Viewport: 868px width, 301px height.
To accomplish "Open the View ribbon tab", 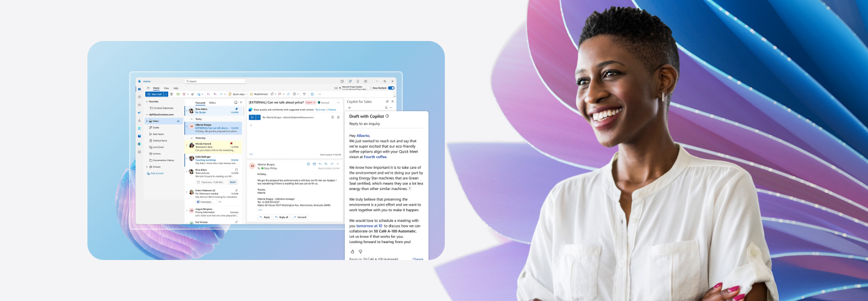I will [x=166, y=88].
